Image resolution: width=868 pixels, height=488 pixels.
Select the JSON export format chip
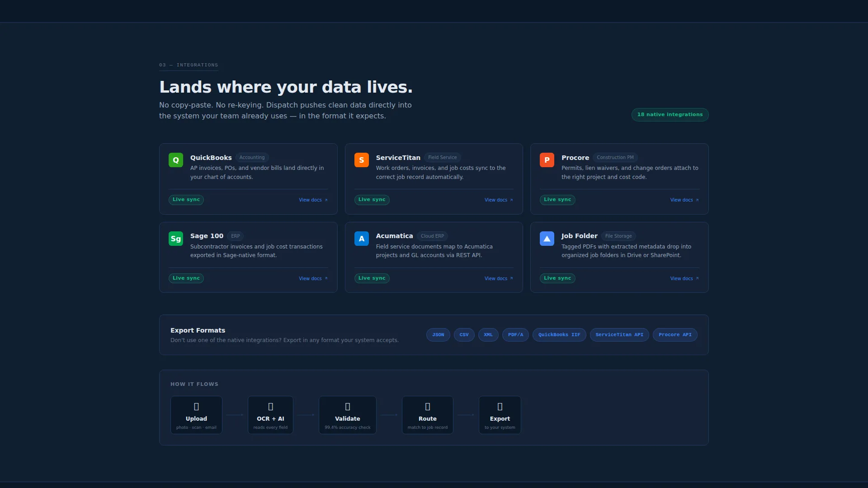(x=438, y=335)
